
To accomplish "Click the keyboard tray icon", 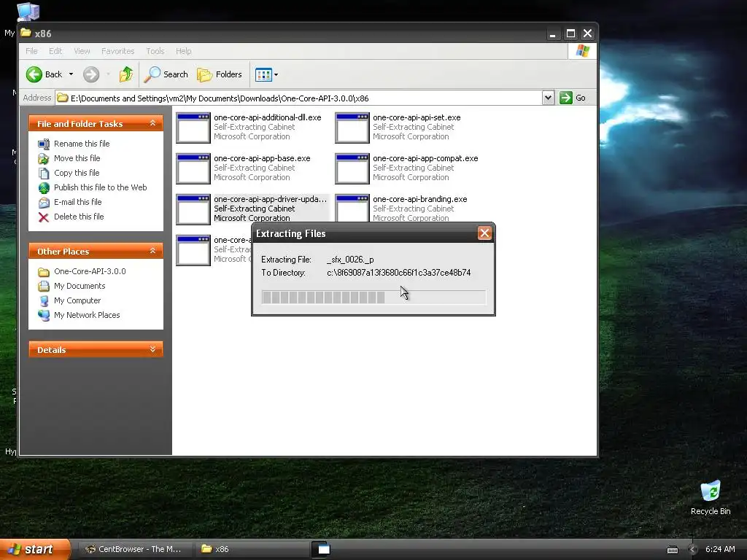I will 672,550.
